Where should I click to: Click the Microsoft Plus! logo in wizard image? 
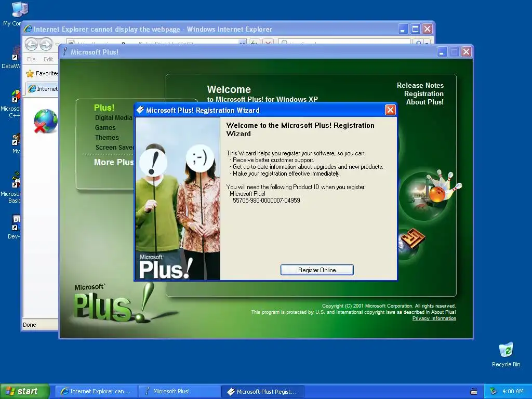point(166,267)
